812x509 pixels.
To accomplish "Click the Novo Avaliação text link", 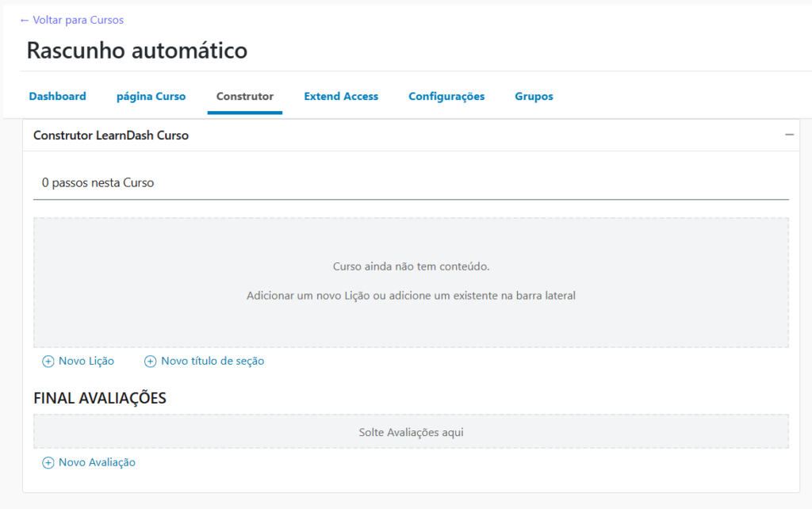I will [97, 463].
